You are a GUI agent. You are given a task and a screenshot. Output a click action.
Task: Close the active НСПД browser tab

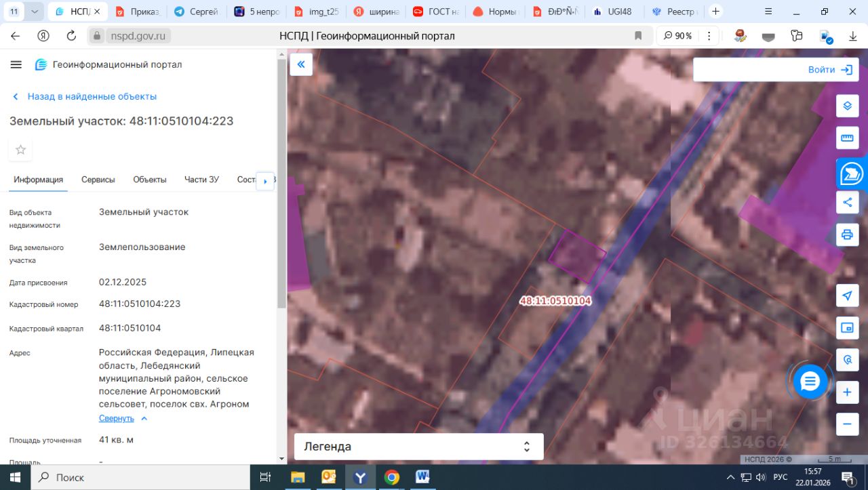click(x=98, y=12)
